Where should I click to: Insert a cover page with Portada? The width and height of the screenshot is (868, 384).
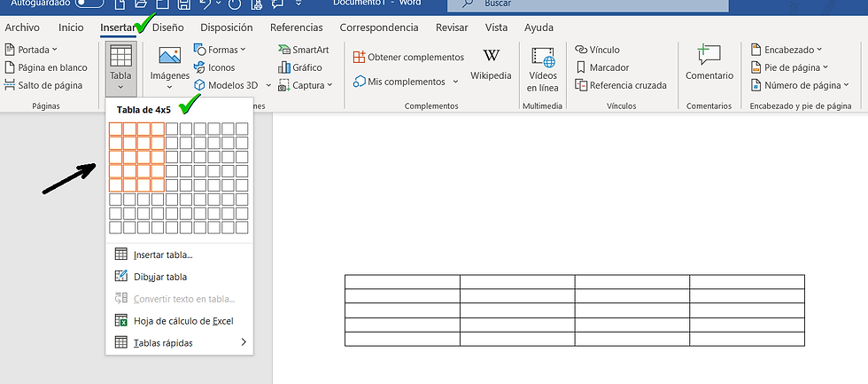coord(31,50)
